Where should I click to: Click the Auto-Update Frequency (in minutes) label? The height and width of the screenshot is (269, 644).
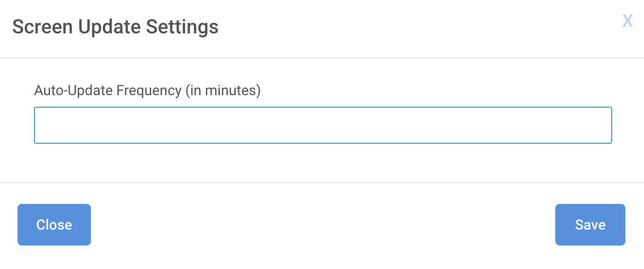[147, 90]
